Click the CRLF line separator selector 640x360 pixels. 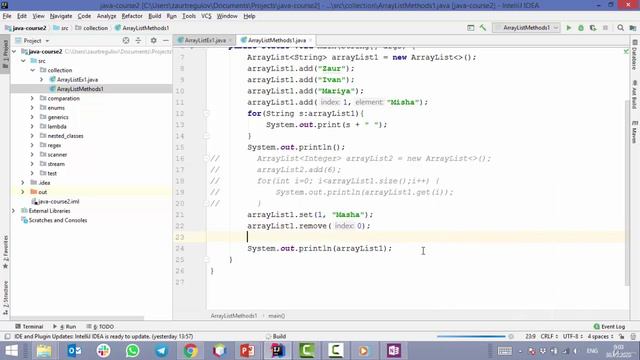point(549,336)
